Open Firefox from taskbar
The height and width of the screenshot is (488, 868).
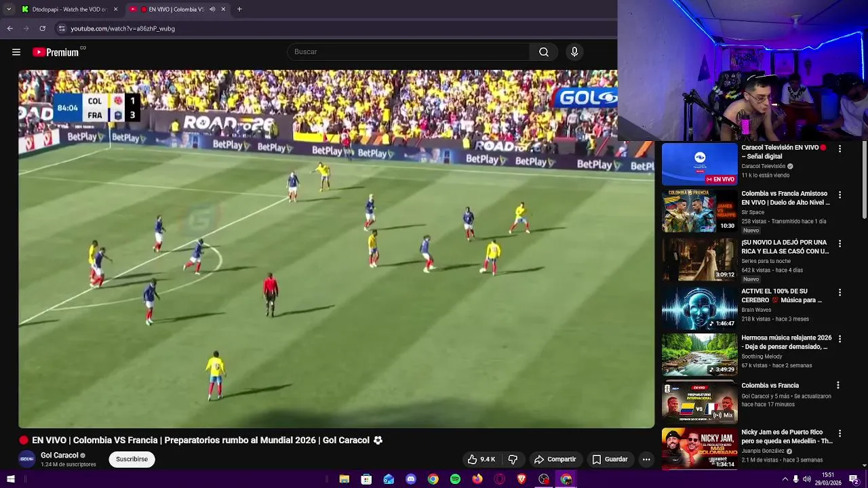[477, 479]
